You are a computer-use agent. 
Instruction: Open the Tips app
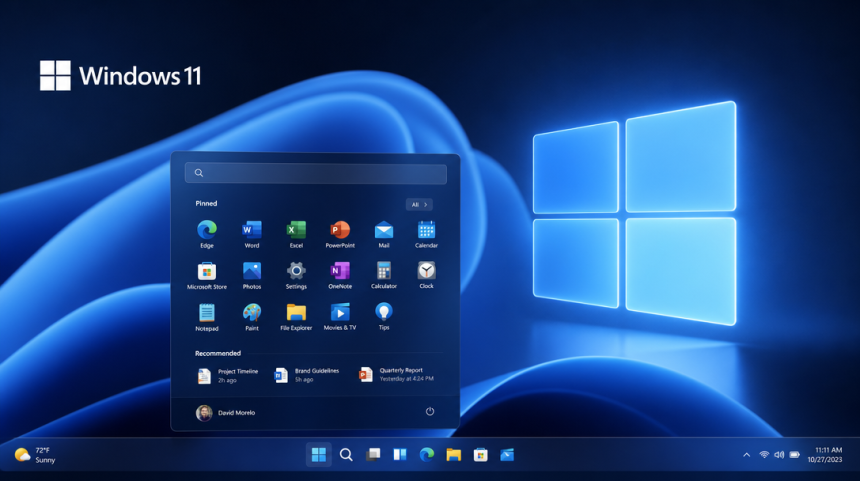[384, 316]
